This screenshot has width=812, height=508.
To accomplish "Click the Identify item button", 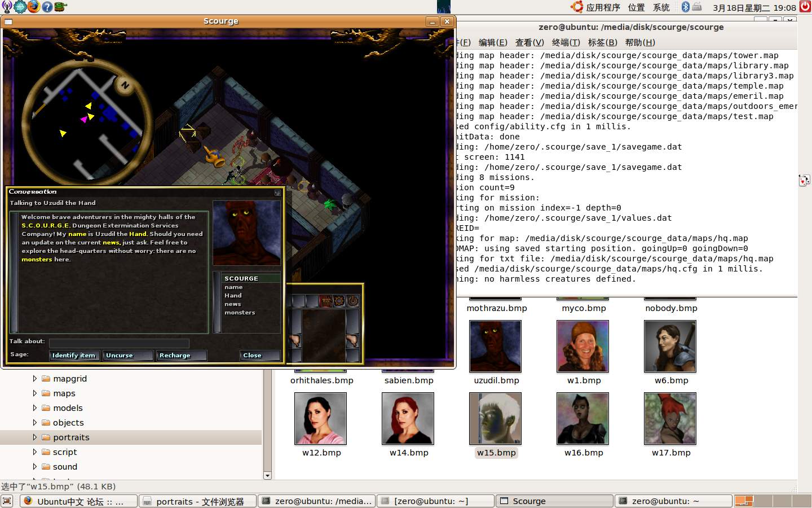I will pyautogui.click(x=74, y=356).
